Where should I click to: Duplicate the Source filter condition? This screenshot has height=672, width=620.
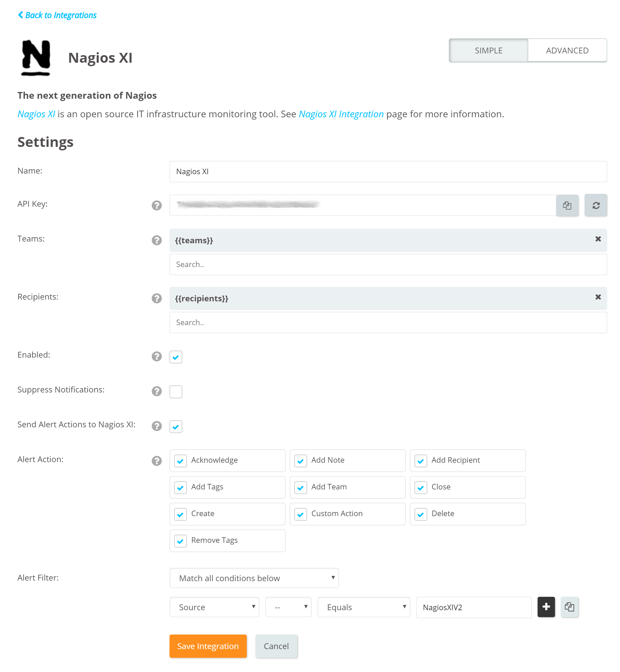569,607
